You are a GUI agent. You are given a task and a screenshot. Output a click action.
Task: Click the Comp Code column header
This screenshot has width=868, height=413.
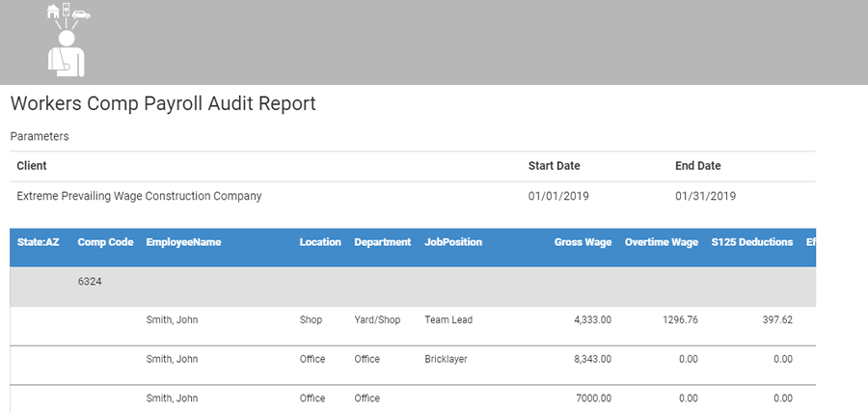(x=105, y=242)
